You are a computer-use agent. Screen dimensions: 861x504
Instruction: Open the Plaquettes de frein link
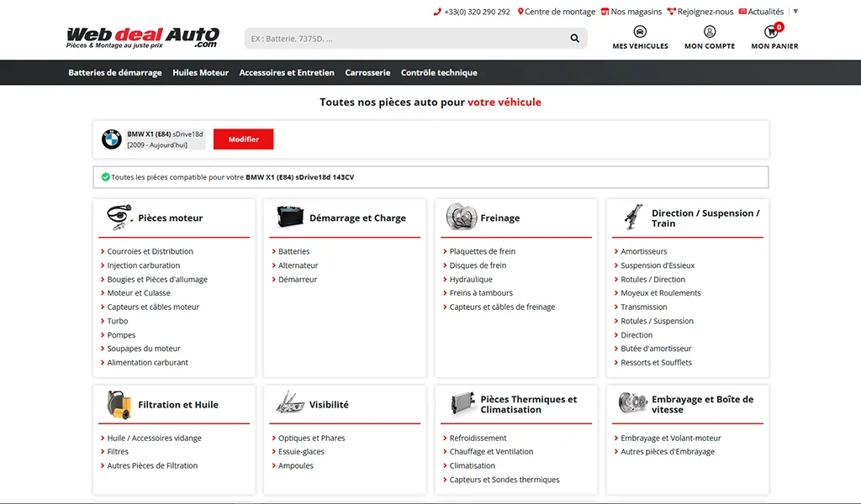pos(483,251)
